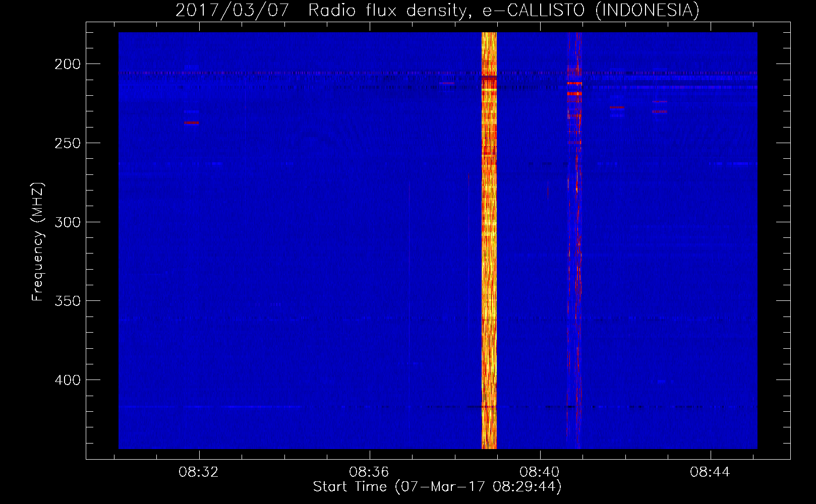Click the time tick label 08:36
816x504 pixels.
tap(369, 472)
